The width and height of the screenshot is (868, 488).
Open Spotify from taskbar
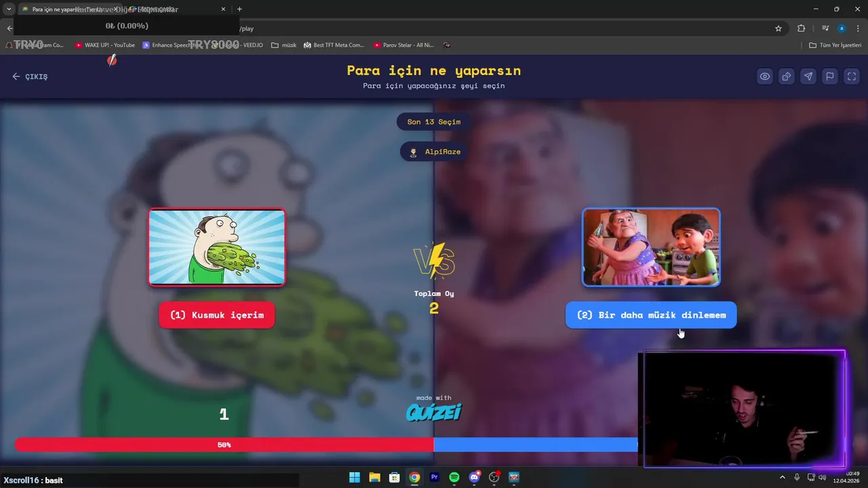[454, 477]
